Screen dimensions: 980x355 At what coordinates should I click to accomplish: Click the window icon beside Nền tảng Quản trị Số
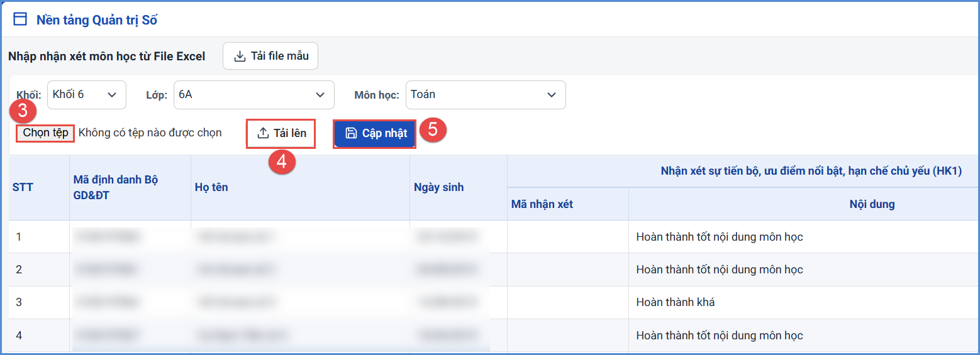pos(21,19)
